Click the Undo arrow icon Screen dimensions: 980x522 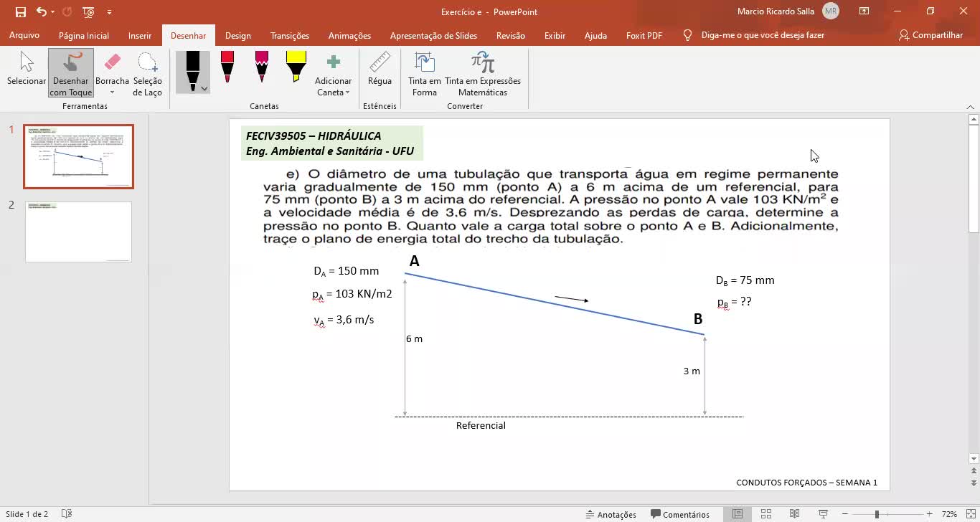click(x=41, y=11)
